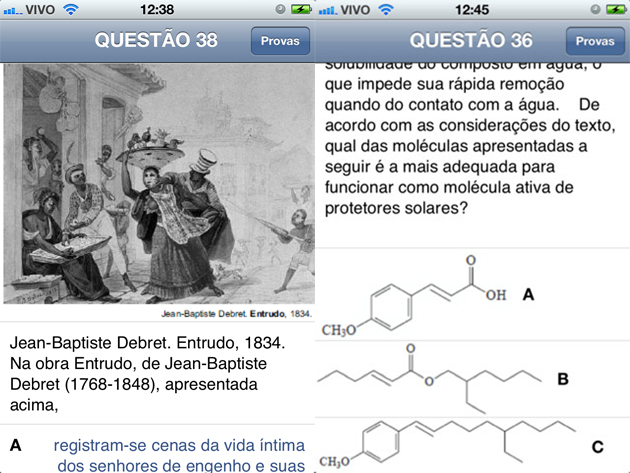The height and width of the screenshot is (473, 630).
Task: Tap clock icon beside battery at 12:45
Action: pos(595,9)
